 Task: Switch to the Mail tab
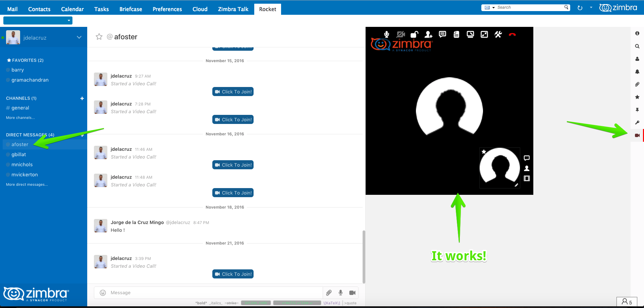pyautogui.click(x=12, y=9)
